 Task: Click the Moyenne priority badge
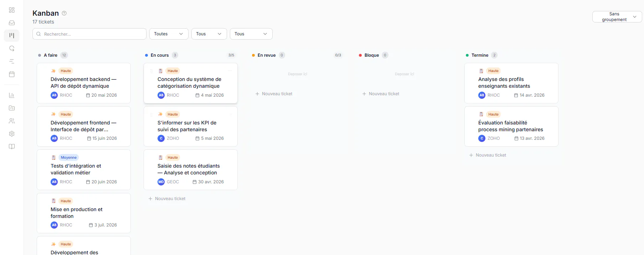[x=69, y=158]
